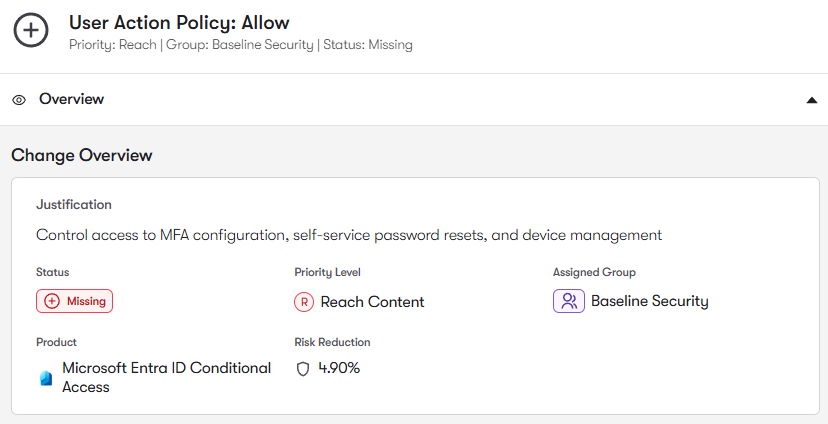Click the 4.90% risk reduction value
Viewport: 828px width, 424px height.
click(339, 368)
